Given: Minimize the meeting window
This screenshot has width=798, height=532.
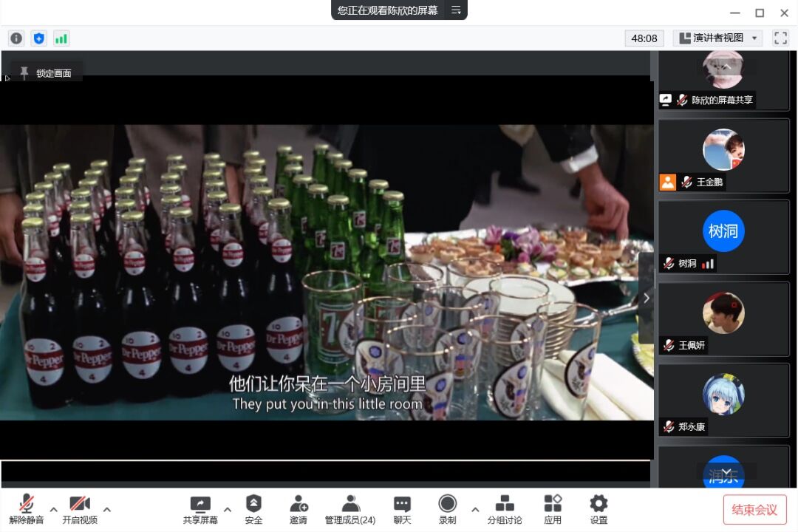Looking at the screenshot, I should [x=735, y=13].
